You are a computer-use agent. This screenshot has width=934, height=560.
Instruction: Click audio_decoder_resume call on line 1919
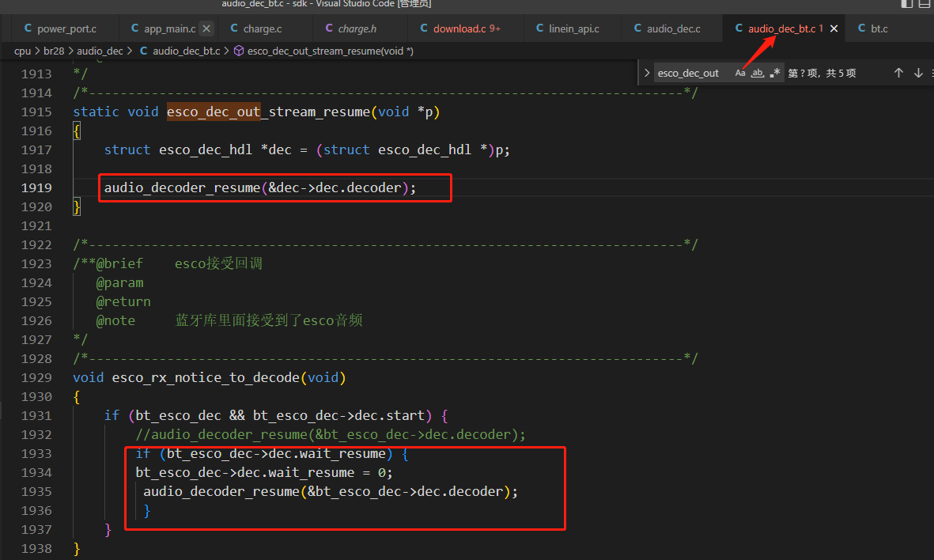(x=260, y=187)
